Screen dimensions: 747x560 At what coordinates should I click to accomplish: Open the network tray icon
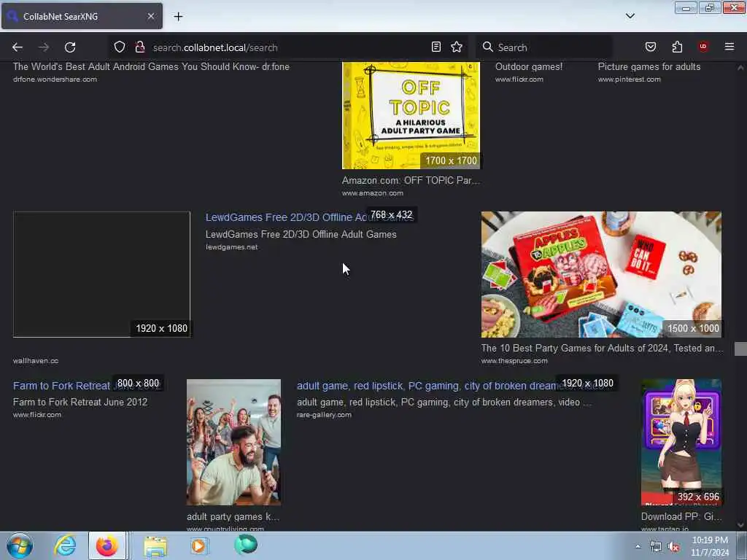(x=656, y=547)
